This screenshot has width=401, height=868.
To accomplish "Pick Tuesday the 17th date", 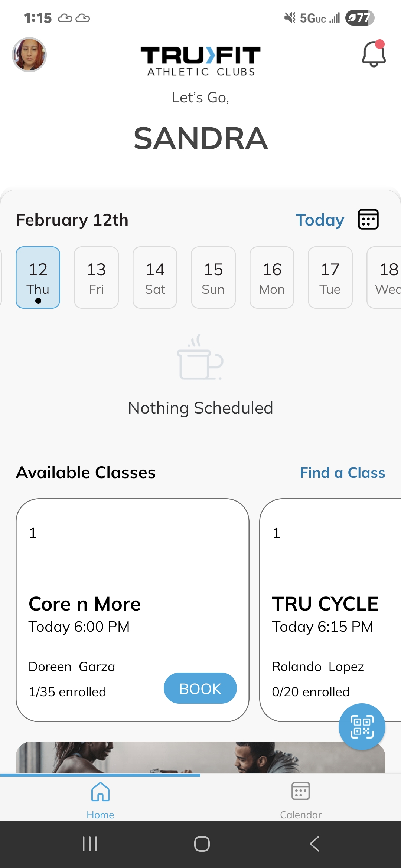I will tap(330, 277).
